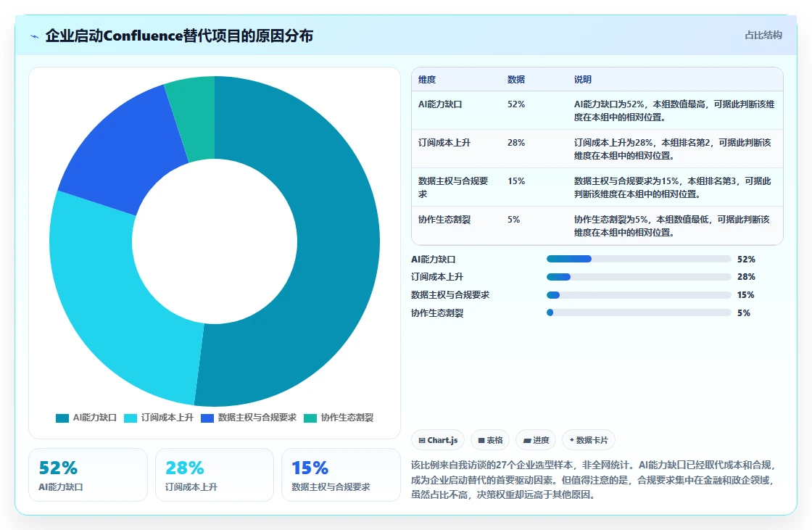Select the 数据卡片 tag
The height and width of the screenshot is (530, 812).
click(588, 440)
